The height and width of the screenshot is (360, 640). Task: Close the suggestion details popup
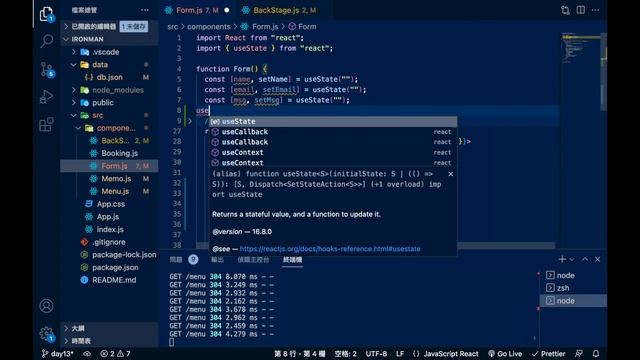pos(451,174)
